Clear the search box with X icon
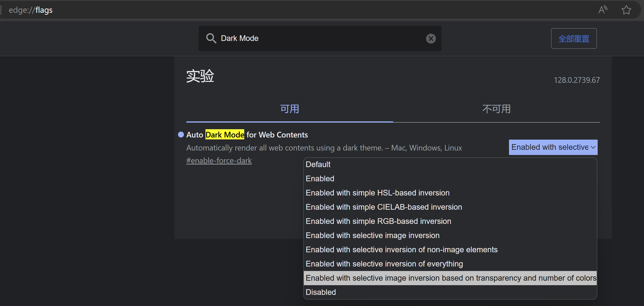Screen dimensions: 644x306 point(431,39)
